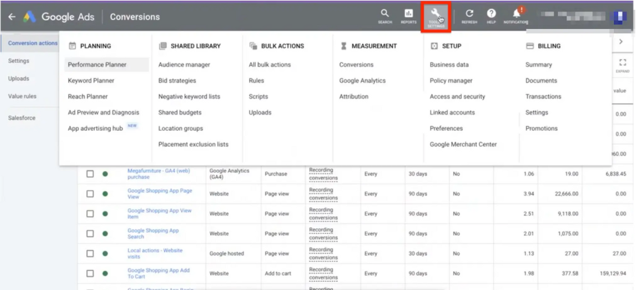Open Google Shopping App View Item link
Image resolution: width=644 pixels, height=290 pixels.
coord(159,214)
